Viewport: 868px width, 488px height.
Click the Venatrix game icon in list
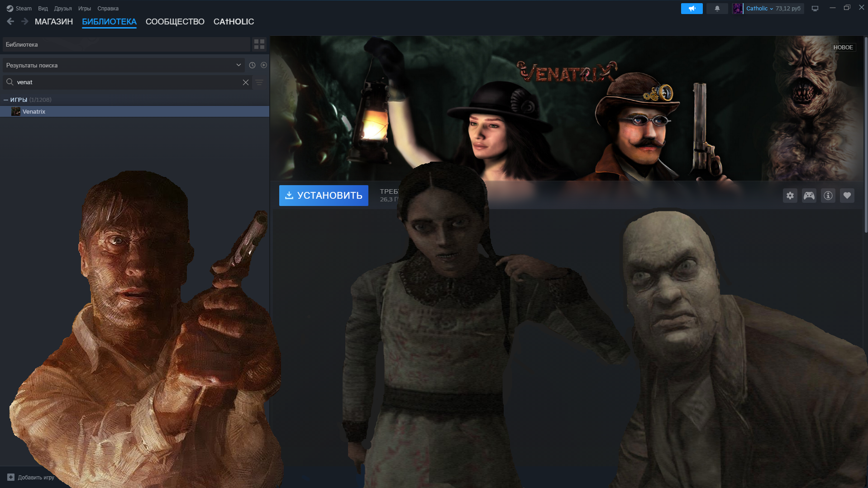pos(16,111)
